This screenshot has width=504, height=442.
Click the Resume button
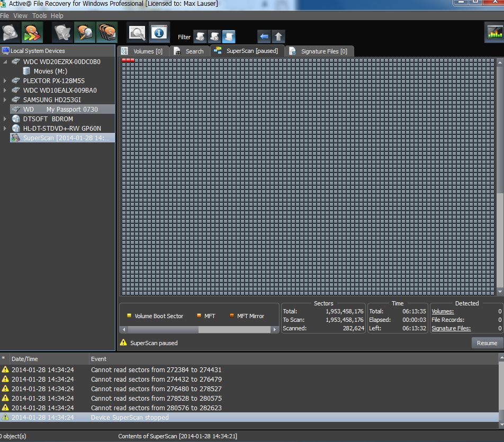coord(487,343)
